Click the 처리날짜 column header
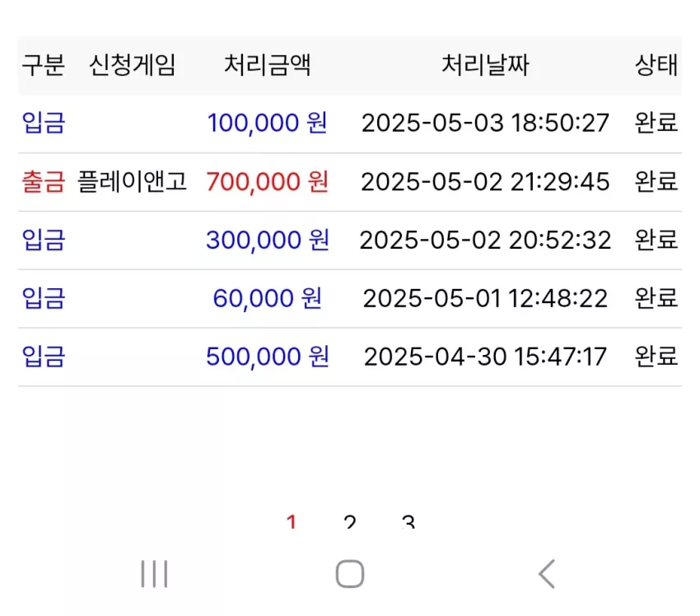700x616 pixels. pos(485,65)
